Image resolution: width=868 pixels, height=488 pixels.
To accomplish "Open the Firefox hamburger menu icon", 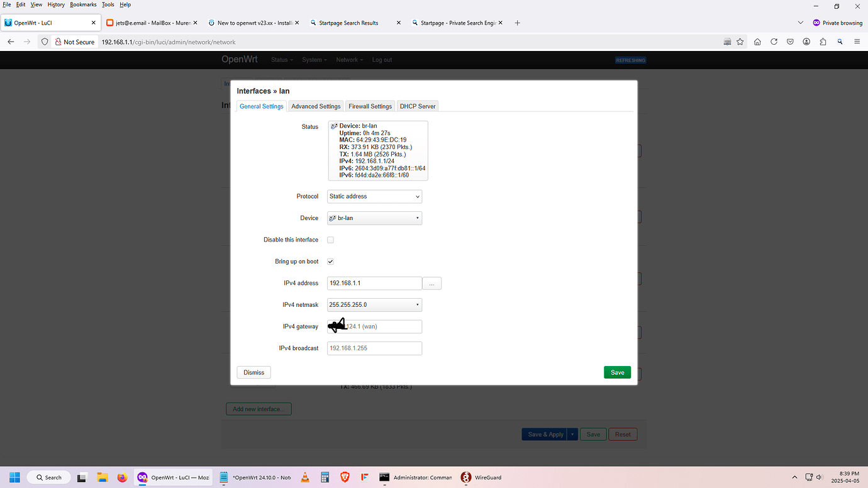I will point(857,42).
